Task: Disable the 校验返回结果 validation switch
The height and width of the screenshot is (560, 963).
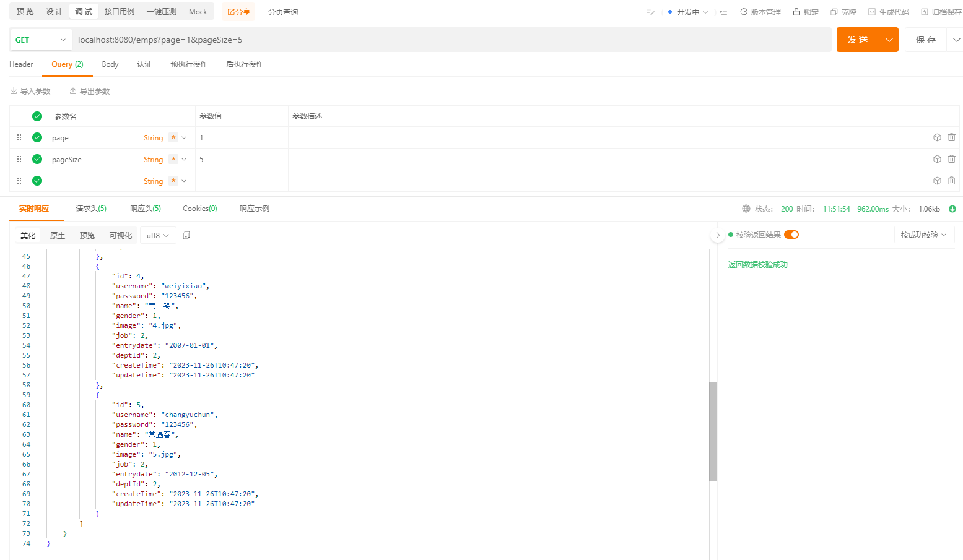Action: click(x=791, y=235)
